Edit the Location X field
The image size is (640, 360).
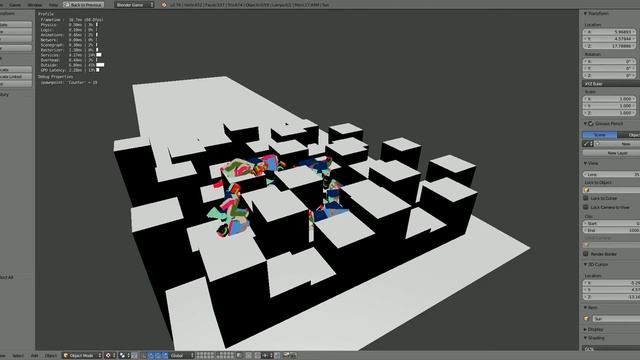(609, 32)
